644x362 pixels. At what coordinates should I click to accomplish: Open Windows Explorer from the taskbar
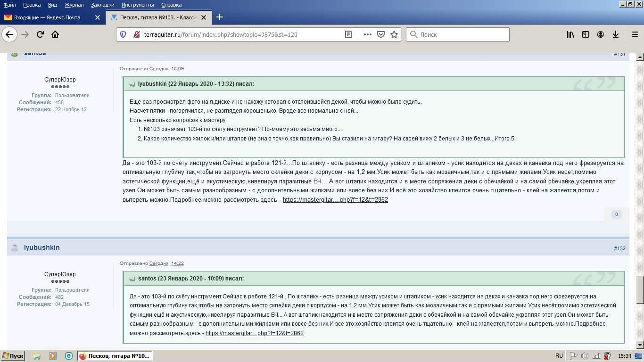click(x=37, y=356)
